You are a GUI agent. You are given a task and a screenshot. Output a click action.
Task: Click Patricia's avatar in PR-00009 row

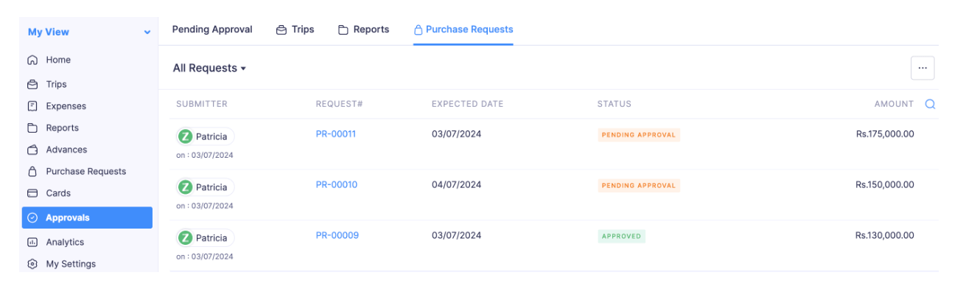[186, 237]
